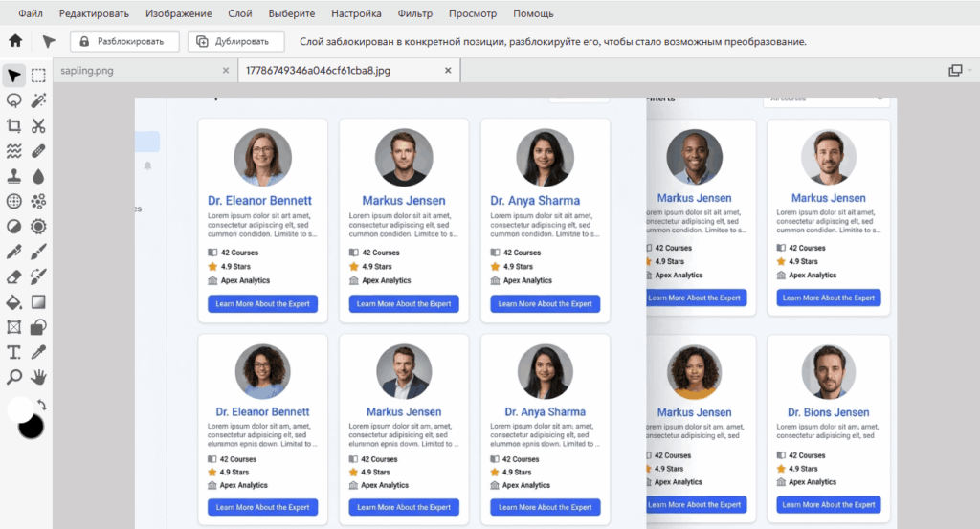Screen dimensions: 980x529
Task: Open the Редактировать menu
Action: tap(95, 13)
